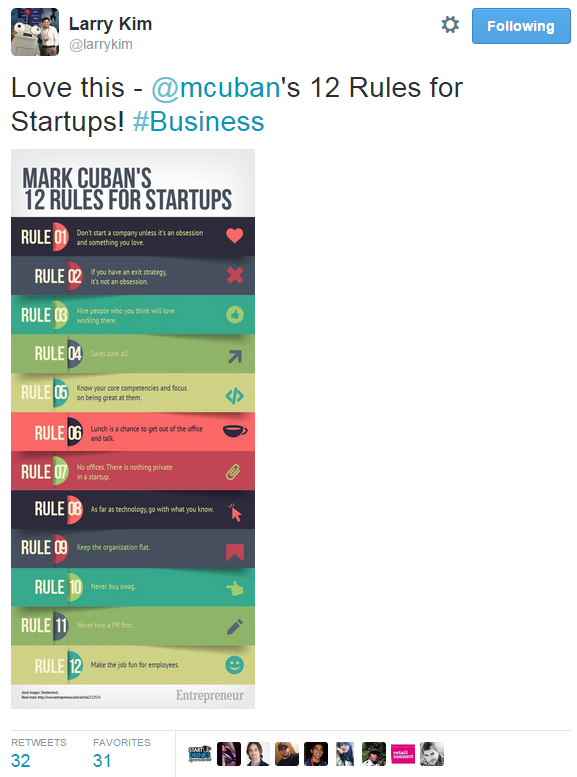
Task: Click the coffee cup icon on Rule 06
Action: click(234, 431)
